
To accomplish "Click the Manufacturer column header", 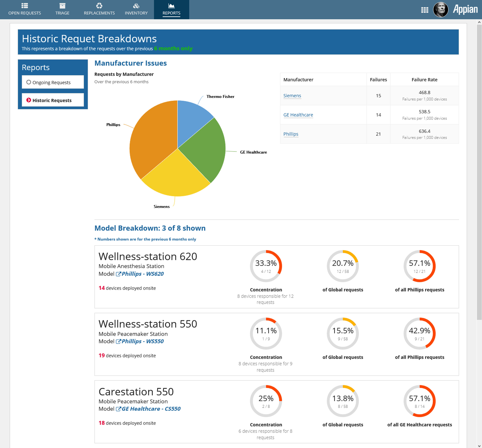I will coord(323,80).
